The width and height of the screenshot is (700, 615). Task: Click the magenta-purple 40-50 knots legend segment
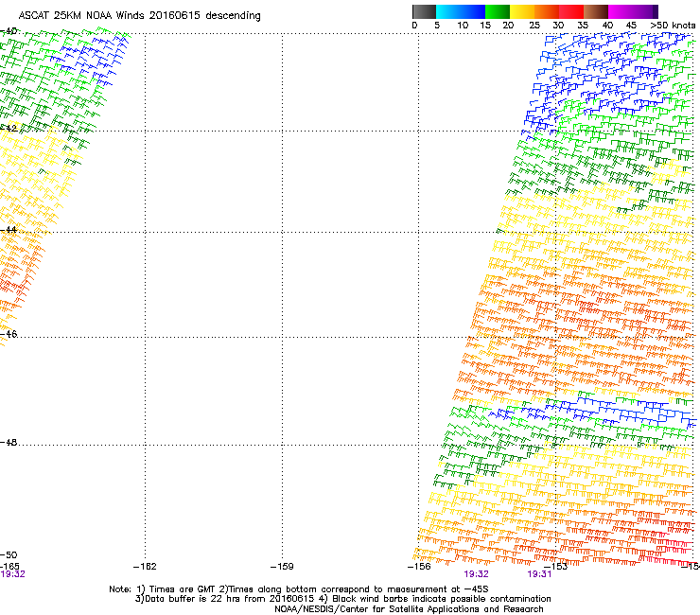click(633, 11)
